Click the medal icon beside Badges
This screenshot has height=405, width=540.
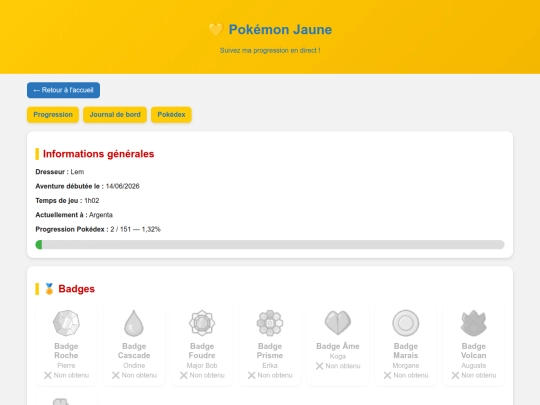(49, 289)
